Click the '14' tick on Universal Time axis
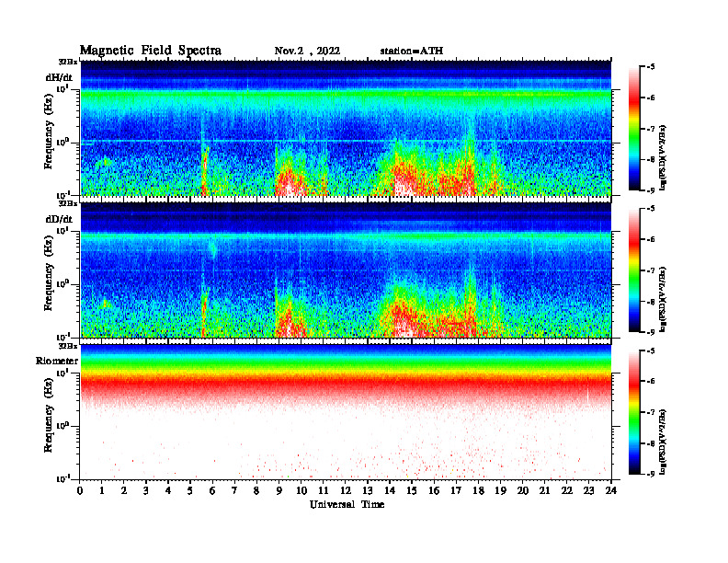The width and height of the screenshot is (728, 563). pos(390,491)
